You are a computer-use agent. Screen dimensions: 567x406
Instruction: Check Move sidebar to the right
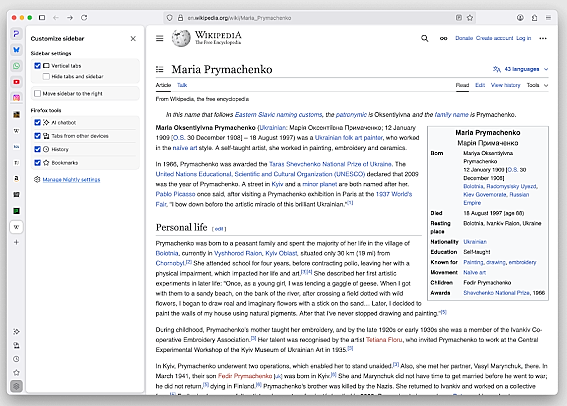coord(37,93)
